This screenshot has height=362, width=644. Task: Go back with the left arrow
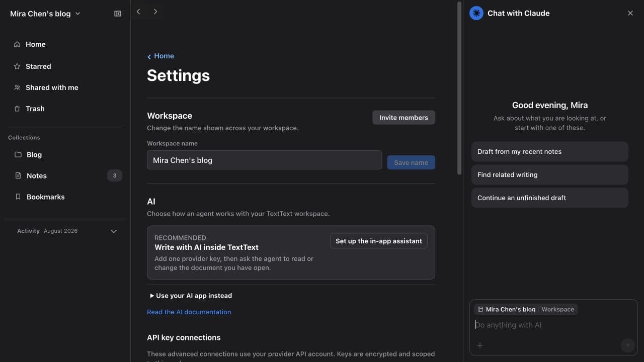click(138, 12)
